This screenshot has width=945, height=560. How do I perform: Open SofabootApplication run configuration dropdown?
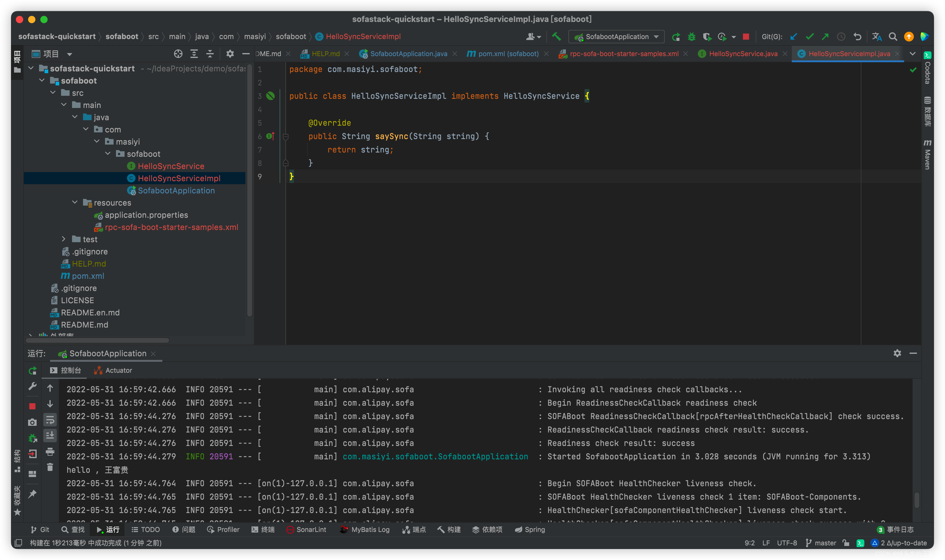point(616,37)
